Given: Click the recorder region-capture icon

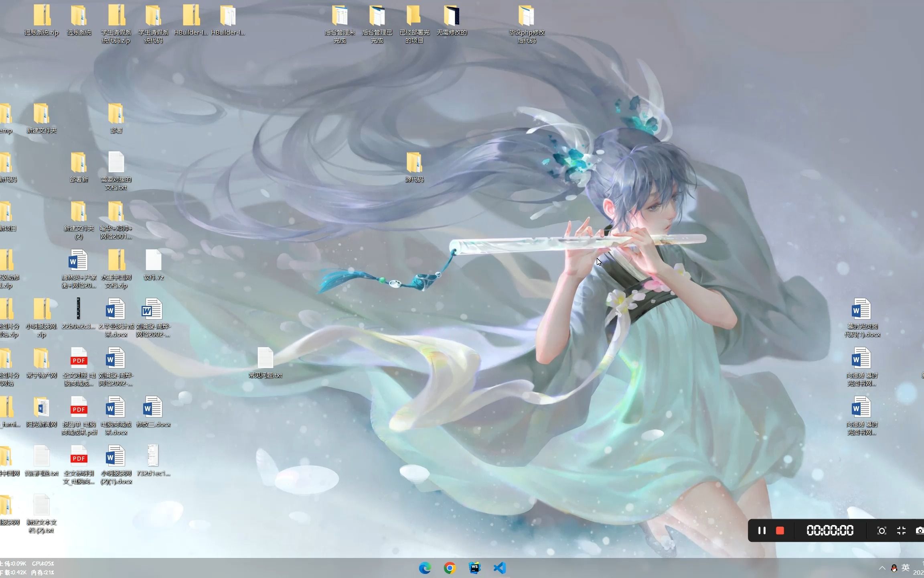Looking at the screenshot, I should click(x=881, y=531).
